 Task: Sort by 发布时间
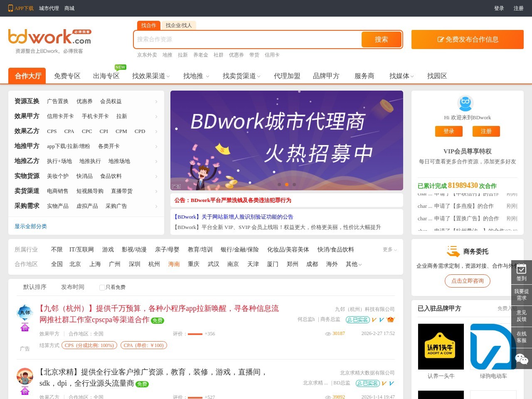[73, 287]
